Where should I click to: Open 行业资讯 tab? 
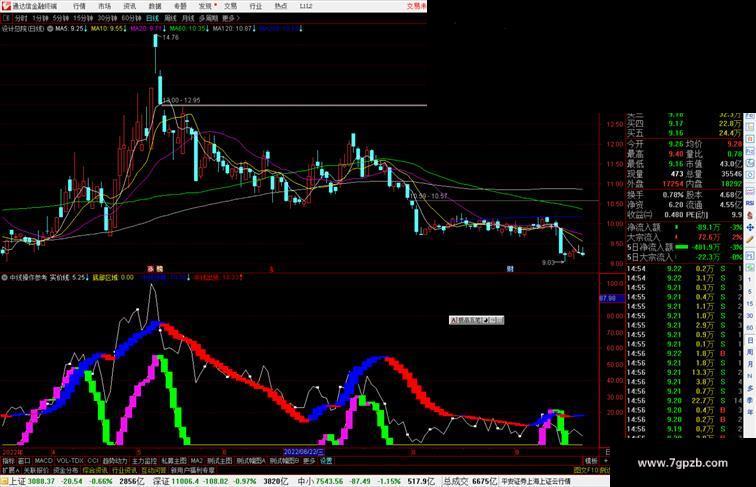pos(124,470)
